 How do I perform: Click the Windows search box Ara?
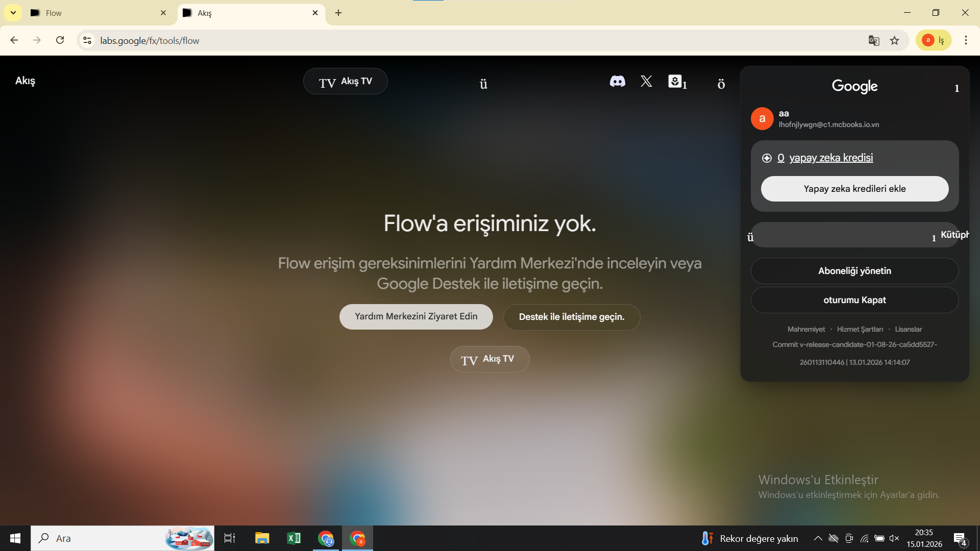pos(122,538)
